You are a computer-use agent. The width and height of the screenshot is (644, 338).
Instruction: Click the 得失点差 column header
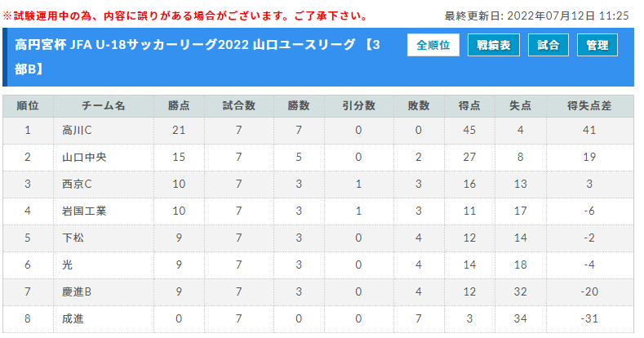point(589,106)
